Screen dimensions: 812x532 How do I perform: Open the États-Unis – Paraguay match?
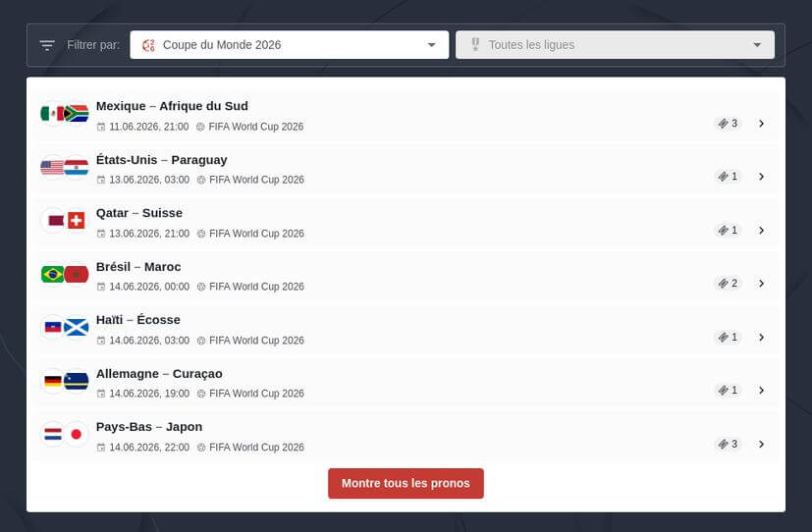pos(161,160)
